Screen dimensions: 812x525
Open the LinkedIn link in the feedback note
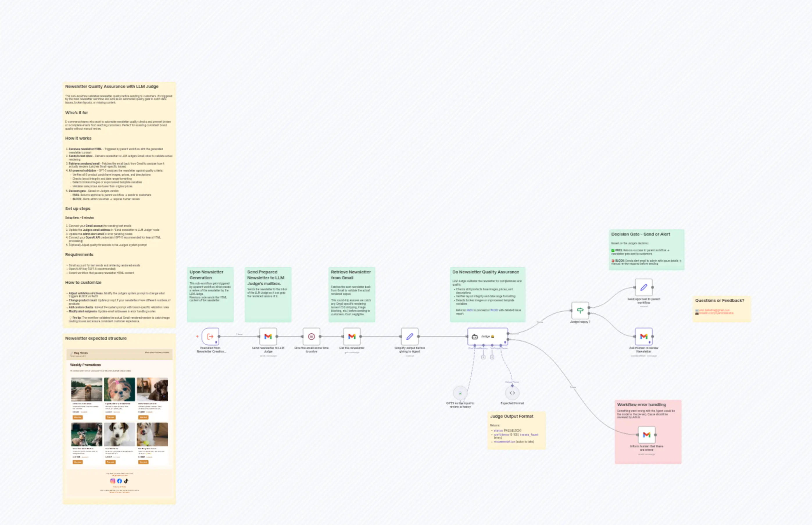click(716, 313)
